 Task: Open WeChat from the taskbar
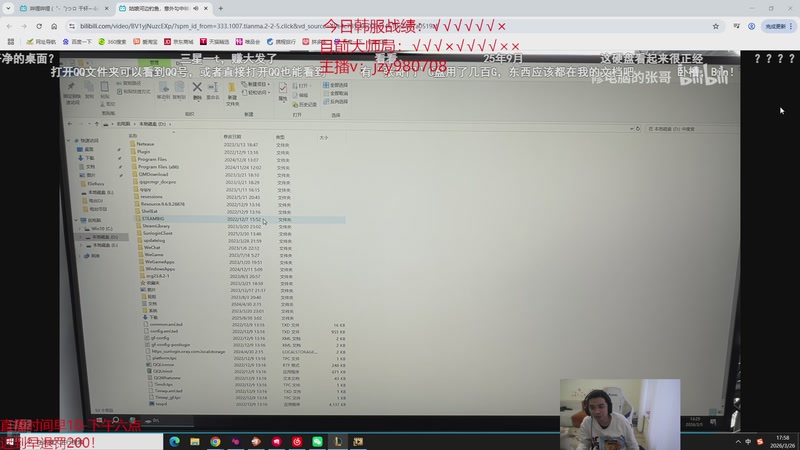point(317,441)
